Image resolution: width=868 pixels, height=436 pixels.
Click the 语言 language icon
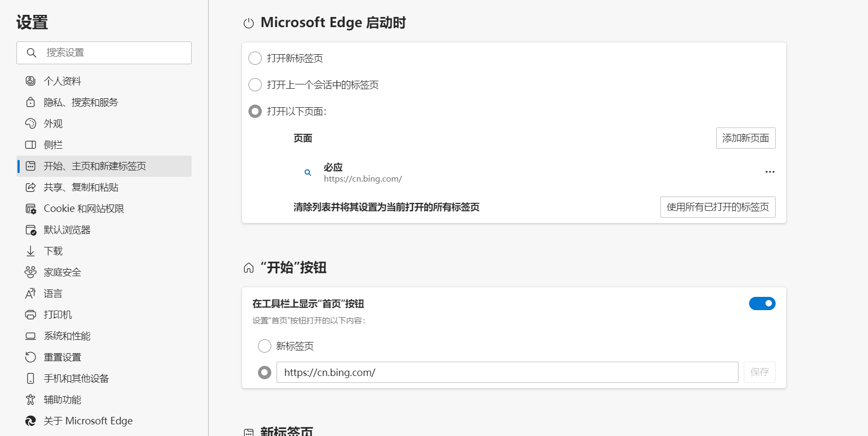(31, 293)
